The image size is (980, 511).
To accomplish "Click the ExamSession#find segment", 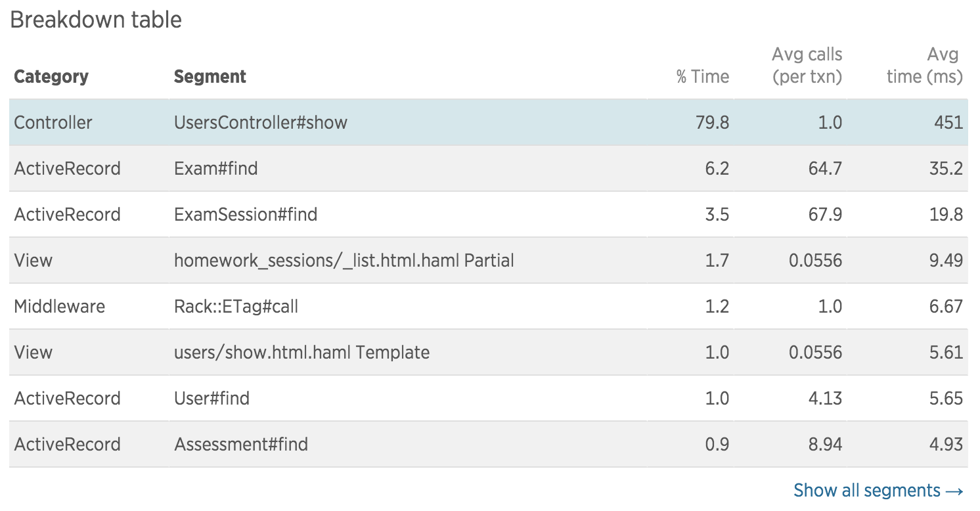I will (x=246, y=215).
